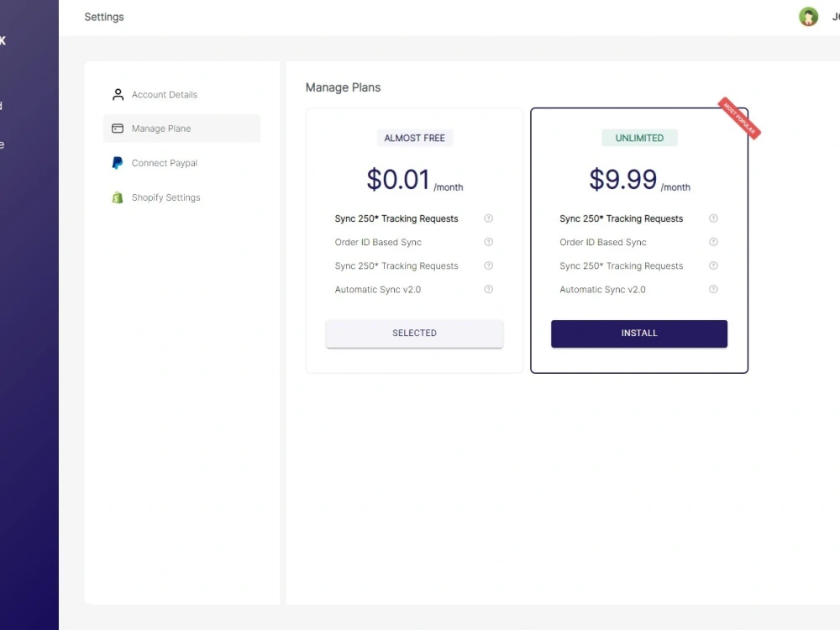Image resolution: width=840 pixels, height=630 pixels.
Task: Click /month label beside $0.01
Action: [449, 187]
